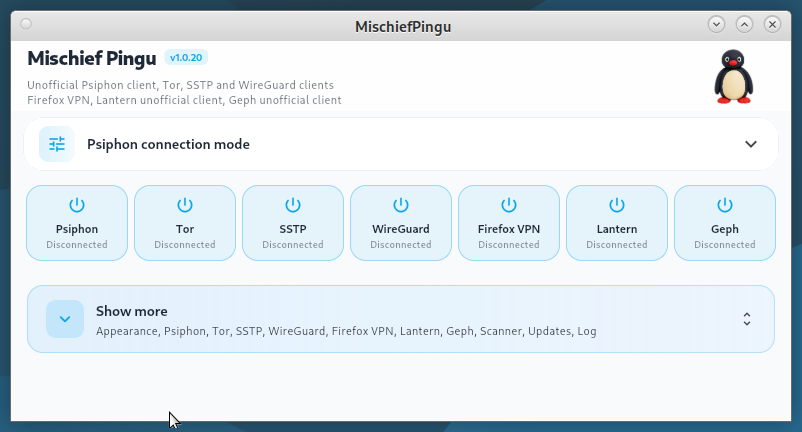Click Lantern Disconnected status text
This screenshot has width=802, height=432.
click(616, 244)
